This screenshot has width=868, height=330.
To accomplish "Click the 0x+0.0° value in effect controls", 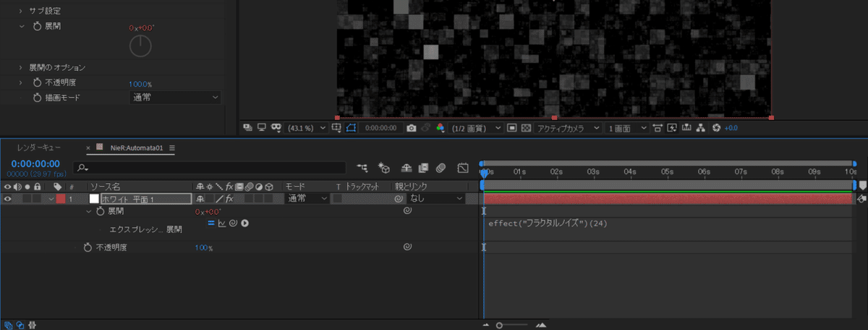I will point(140,27).
